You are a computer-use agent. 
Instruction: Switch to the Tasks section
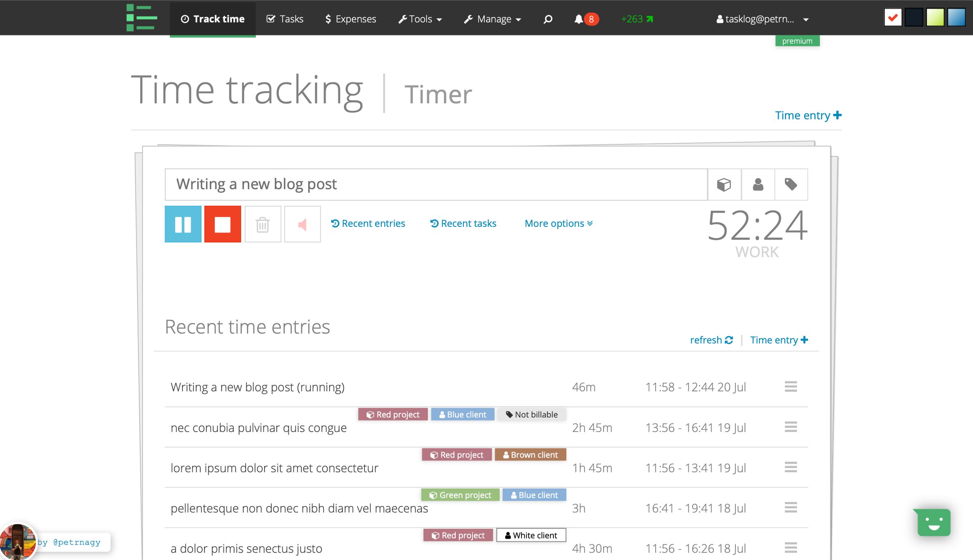coord(285,19)
